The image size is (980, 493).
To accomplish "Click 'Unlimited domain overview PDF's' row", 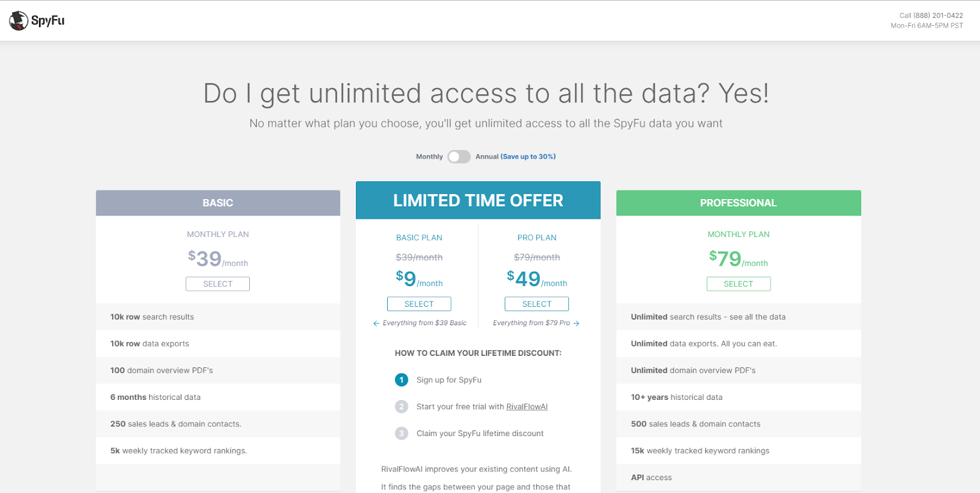I will point(739,371).
